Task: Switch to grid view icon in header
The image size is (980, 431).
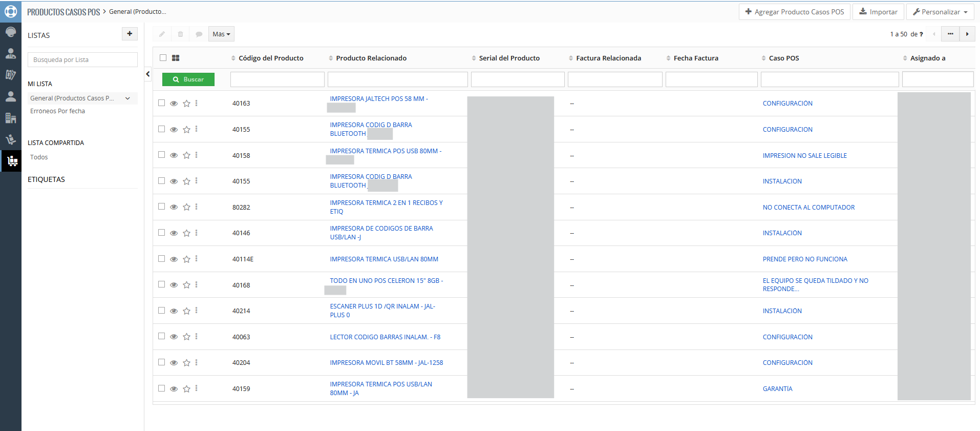Action: [x=176, y=58]
